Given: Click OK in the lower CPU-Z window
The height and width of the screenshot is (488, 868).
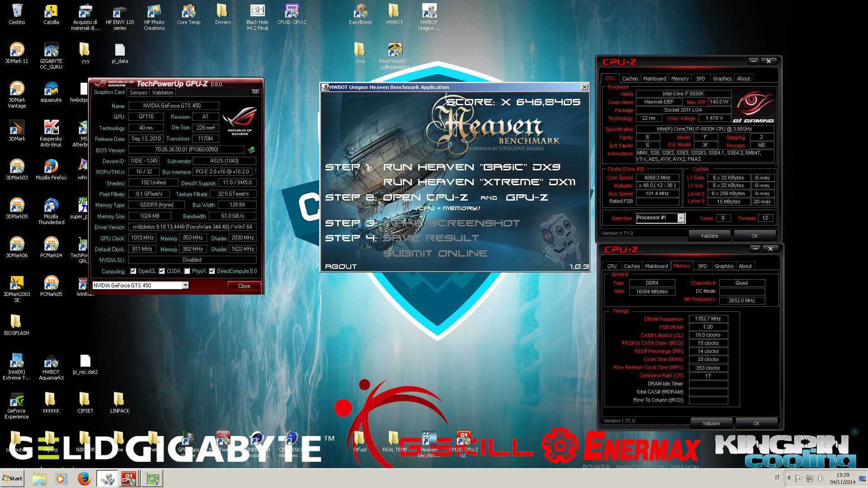Looking at the screenshot, I should click(756, 423).
